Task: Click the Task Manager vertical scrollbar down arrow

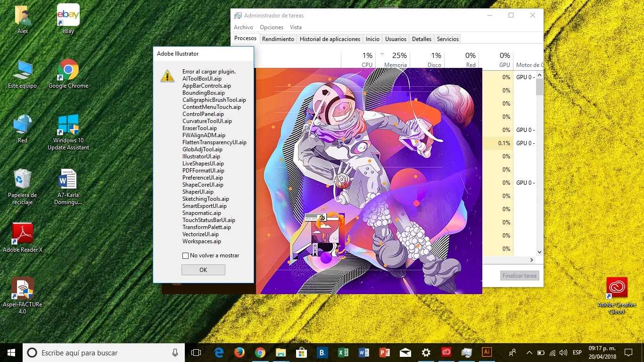Action: (540, 253)
